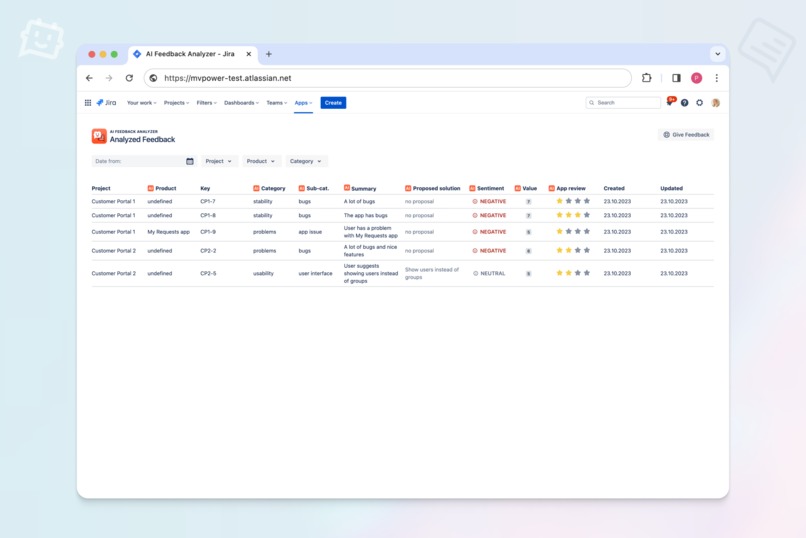
Task: Open the Teams menu
Action: [x=277, y=103]
